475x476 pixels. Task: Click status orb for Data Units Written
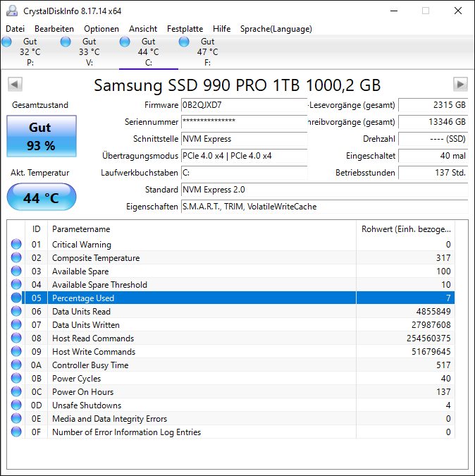click(16, 324)
